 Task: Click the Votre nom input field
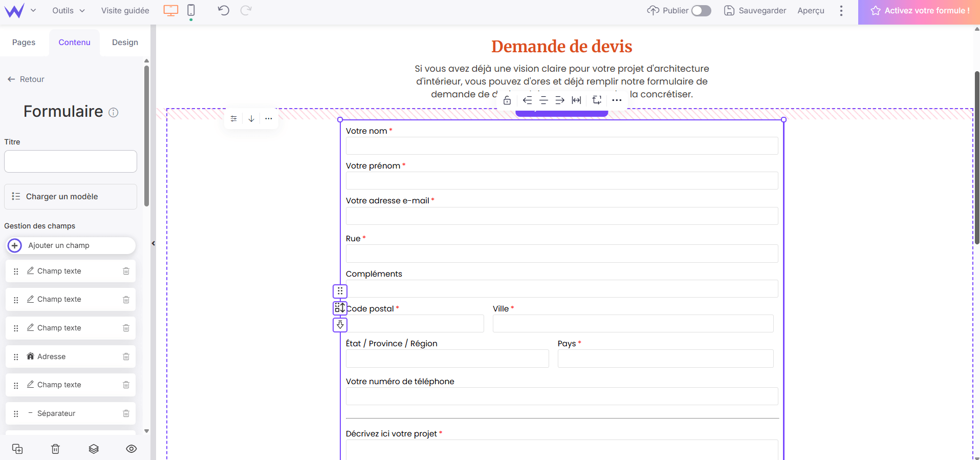click(562, 145)
